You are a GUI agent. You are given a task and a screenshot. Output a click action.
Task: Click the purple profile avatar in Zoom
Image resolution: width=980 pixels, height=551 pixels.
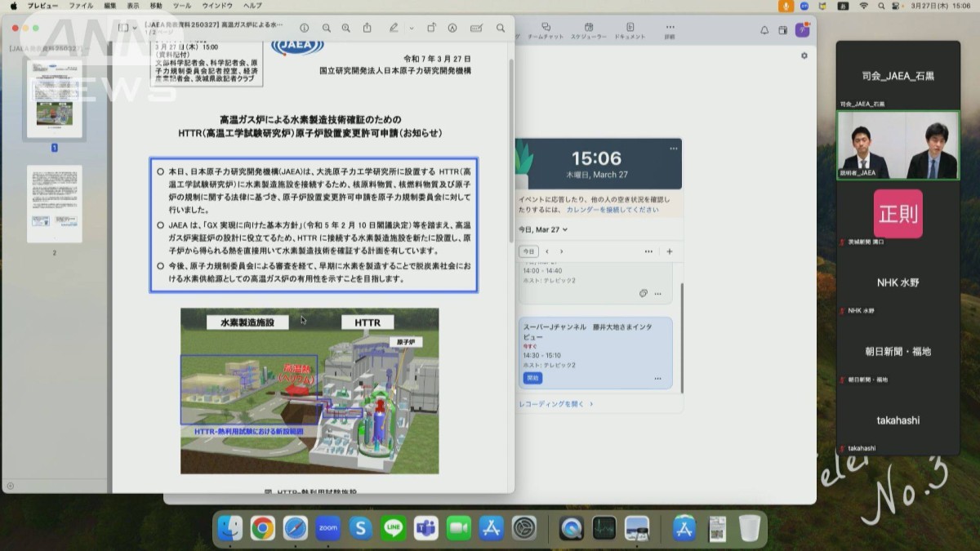[x=803, y=30]
